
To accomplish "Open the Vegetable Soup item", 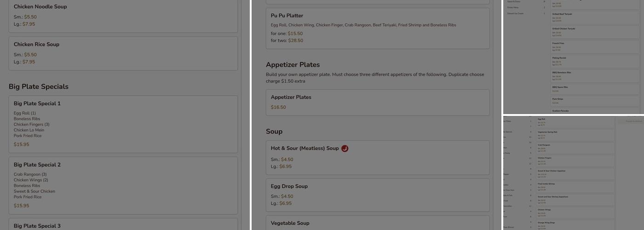I will (377, 223).
